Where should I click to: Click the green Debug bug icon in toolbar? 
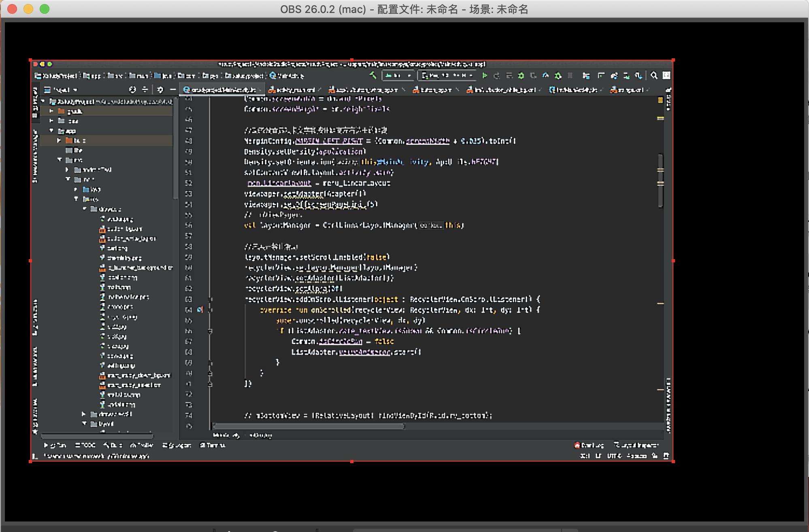click(x=521, y=76)
